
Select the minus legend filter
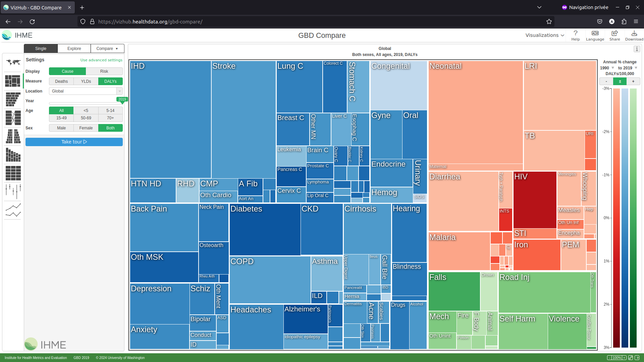pos(606,81)
